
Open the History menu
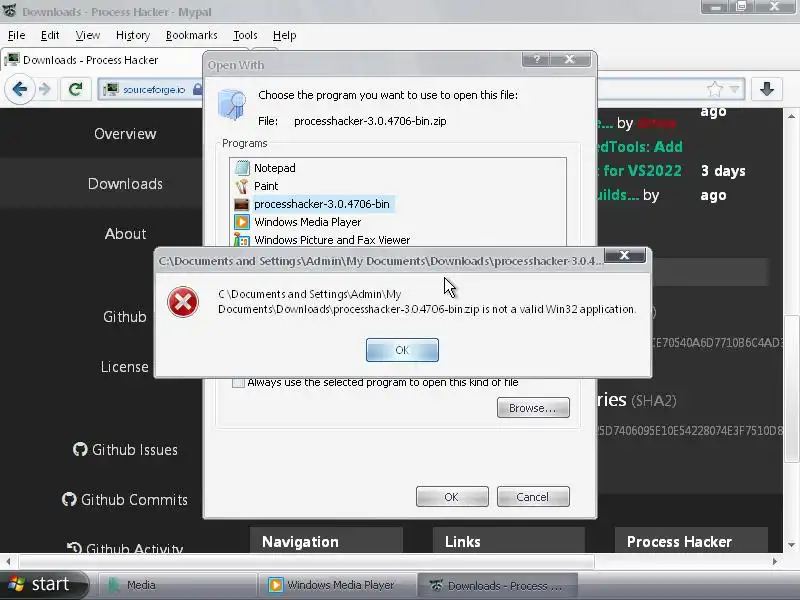click(x=133, y=35)
